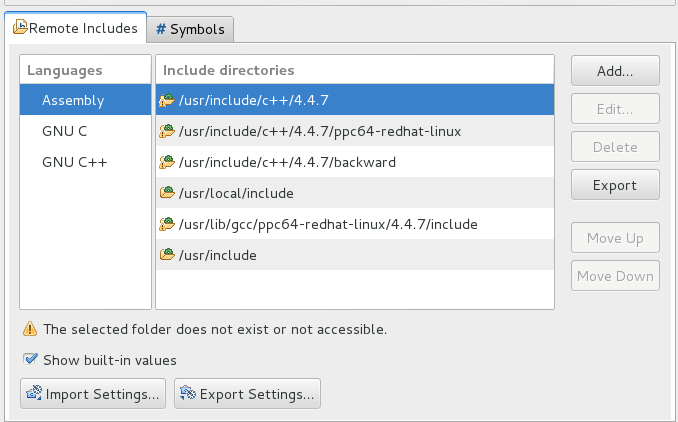The height and width of the screenshot is (422, 678).
Task: Select the GNU C language
Action: pyautogui.click(x=65, y=131)
